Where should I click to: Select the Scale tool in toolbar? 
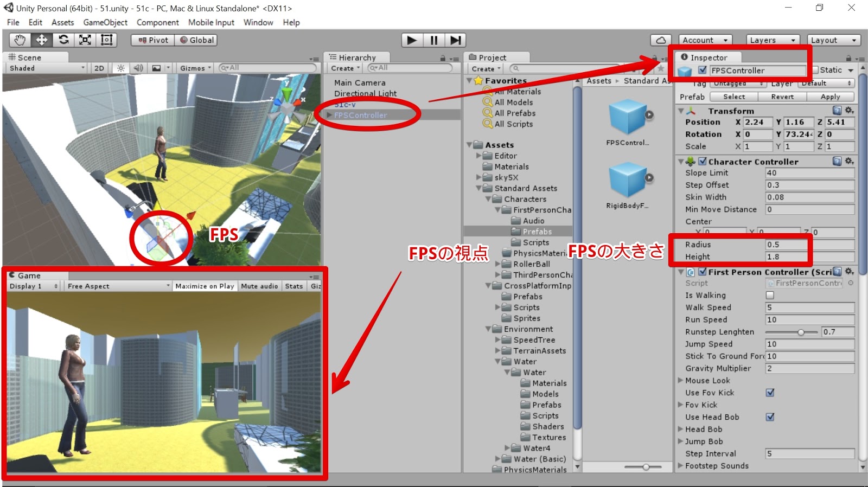[x=85, y=40]
